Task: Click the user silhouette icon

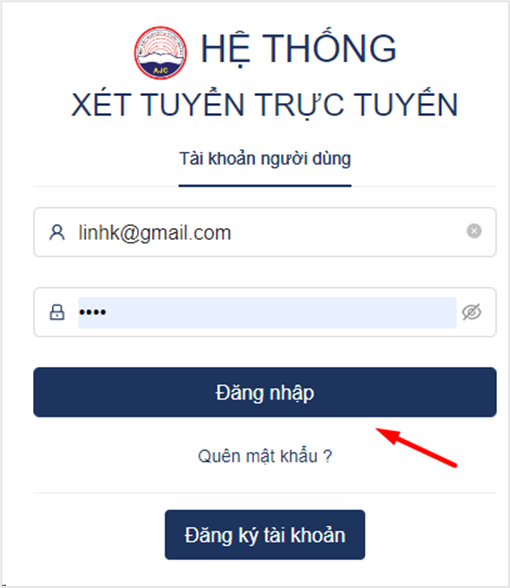Action: pyautogui.click(x=57, y=232)
